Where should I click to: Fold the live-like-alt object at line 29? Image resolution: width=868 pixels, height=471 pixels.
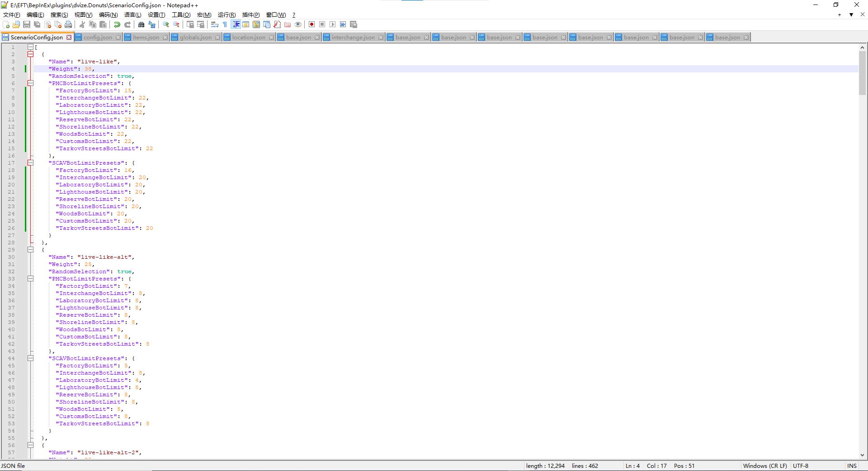pyautogui.click(x=30, y=250)
